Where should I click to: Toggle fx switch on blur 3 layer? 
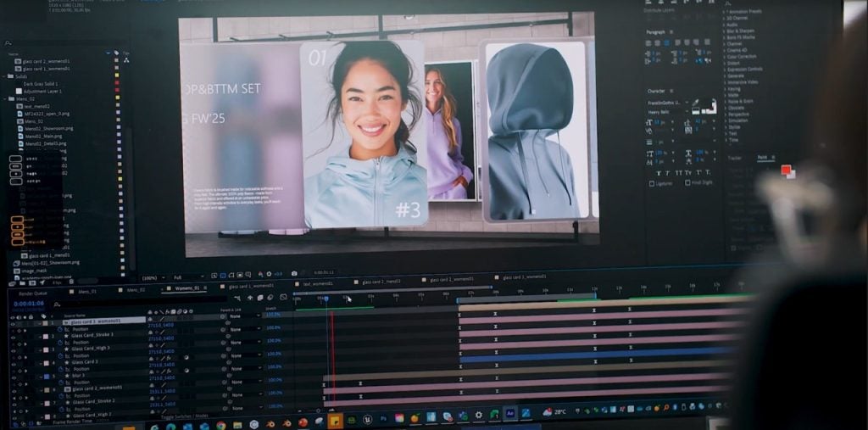tap(167, 371)
